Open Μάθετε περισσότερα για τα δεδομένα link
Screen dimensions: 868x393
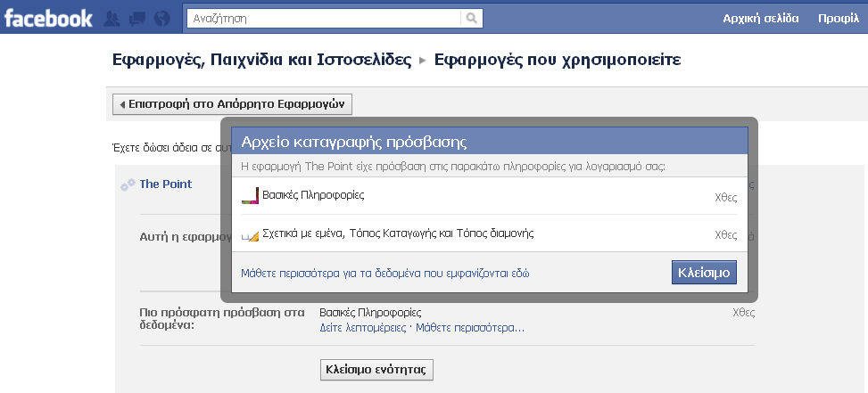click(385, 273)
